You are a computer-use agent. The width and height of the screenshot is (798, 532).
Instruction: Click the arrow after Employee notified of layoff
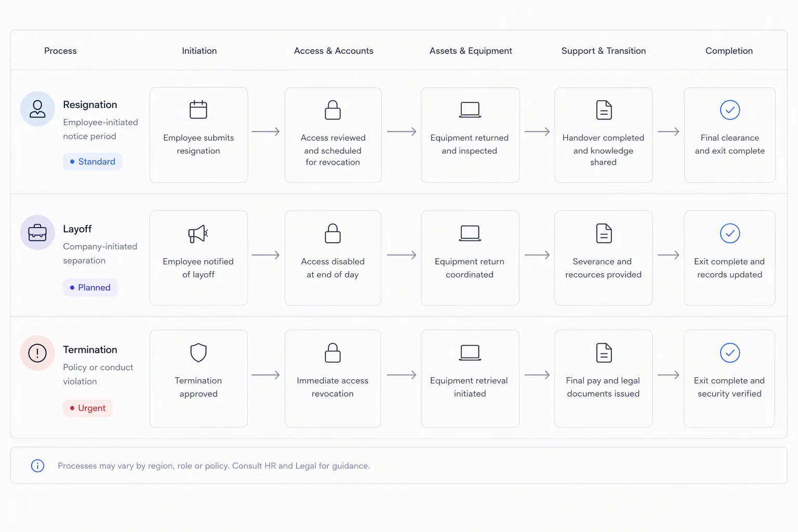point(265,255)
